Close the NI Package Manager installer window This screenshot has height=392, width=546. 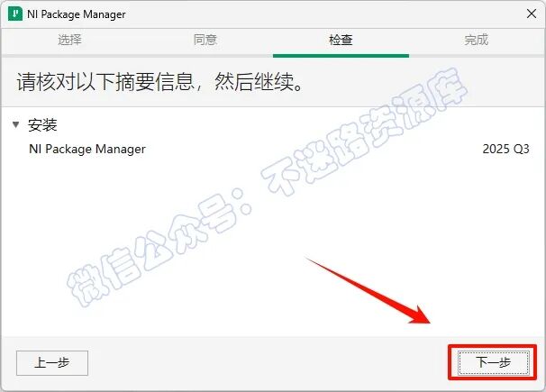[532, 14]
